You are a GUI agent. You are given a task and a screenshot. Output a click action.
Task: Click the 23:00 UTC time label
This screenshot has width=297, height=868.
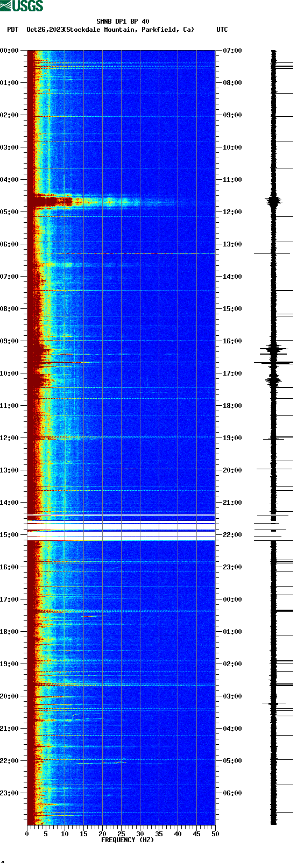pyautogui.click(x=232, y=567)
